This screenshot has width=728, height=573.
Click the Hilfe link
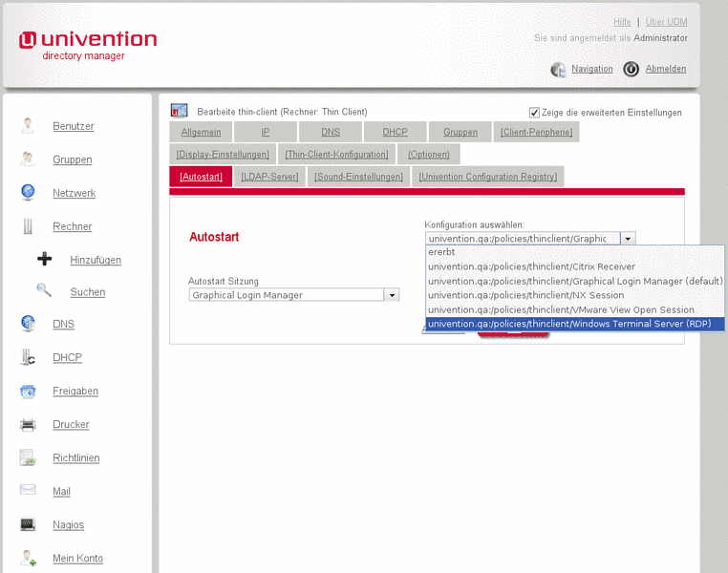tap(622, 22)
